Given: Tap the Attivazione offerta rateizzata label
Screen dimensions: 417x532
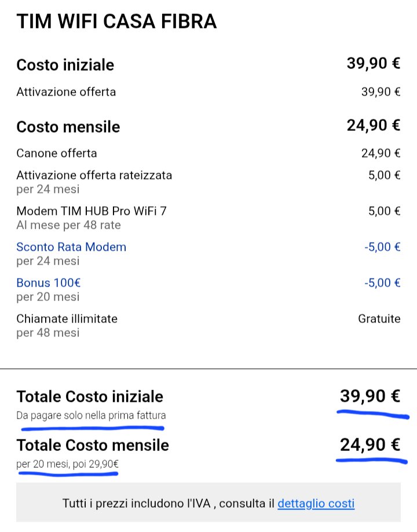Looking at the screenshot, I should [94, 175].
